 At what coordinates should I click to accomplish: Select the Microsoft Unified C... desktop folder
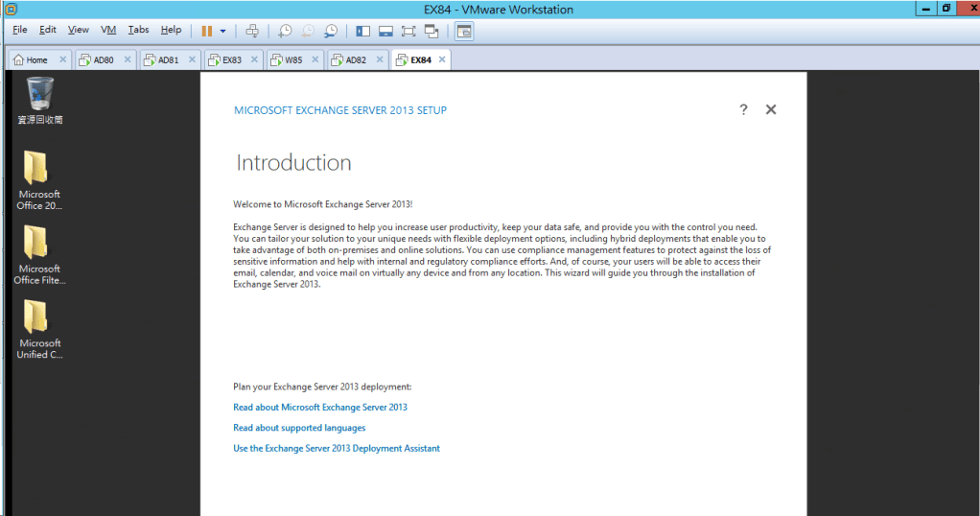[x=38, y=328]
